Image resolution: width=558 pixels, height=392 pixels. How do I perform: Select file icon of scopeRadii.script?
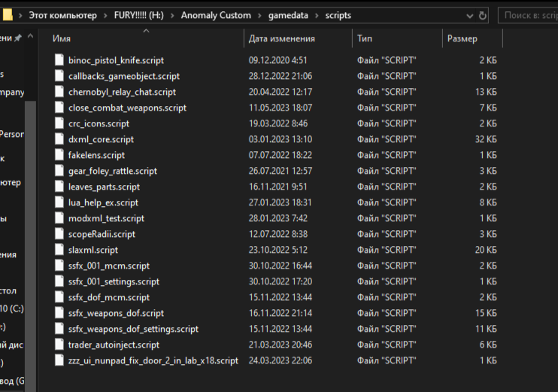pos(59,233)
